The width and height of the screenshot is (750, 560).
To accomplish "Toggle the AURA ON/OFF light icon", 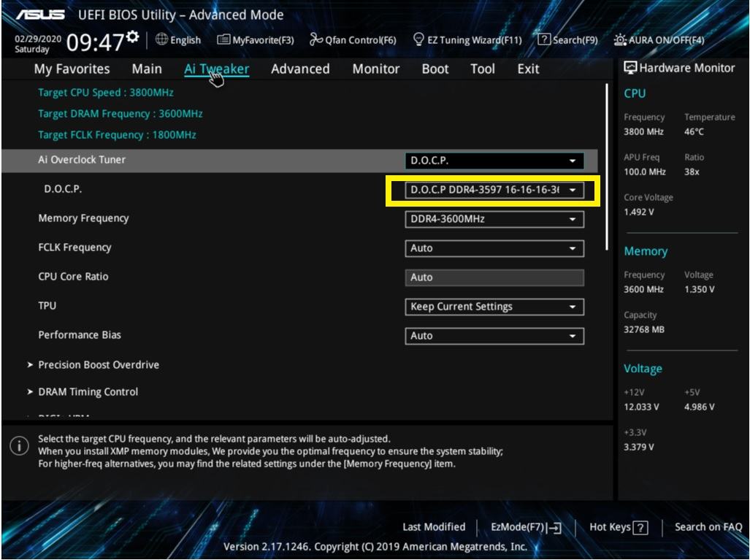I will pos(620,39).
